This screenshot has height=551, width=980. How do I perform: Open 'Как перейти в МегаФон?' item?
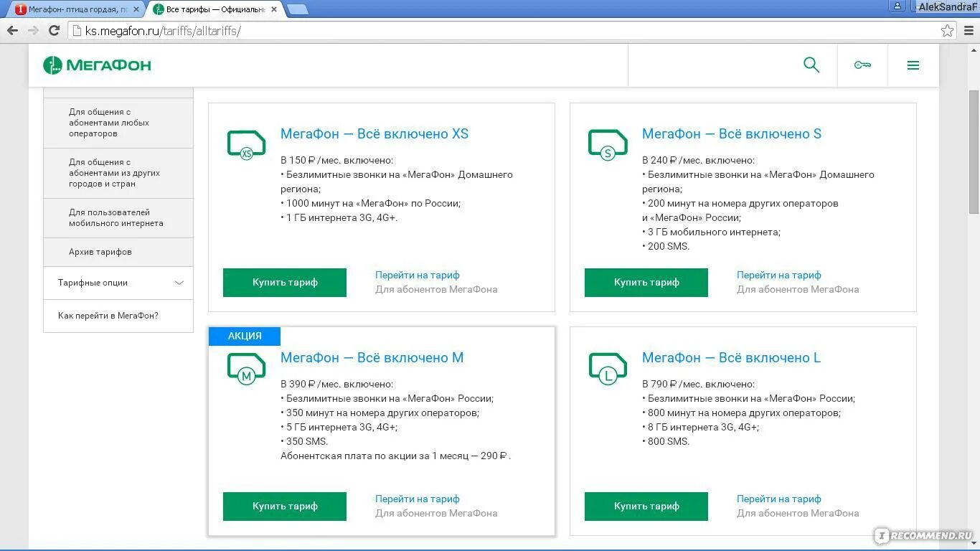(x=118, y=316)
